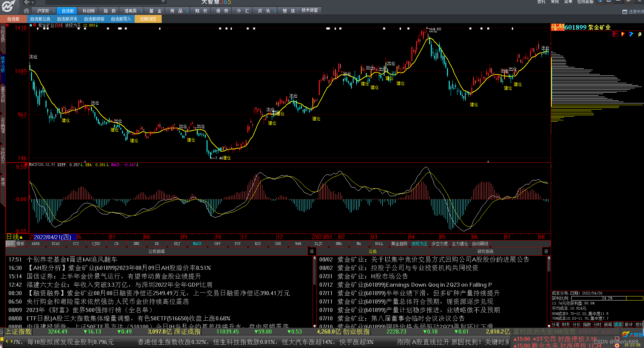
Task: Click the 上证指数 label in status bar
Action: (19, 331)
